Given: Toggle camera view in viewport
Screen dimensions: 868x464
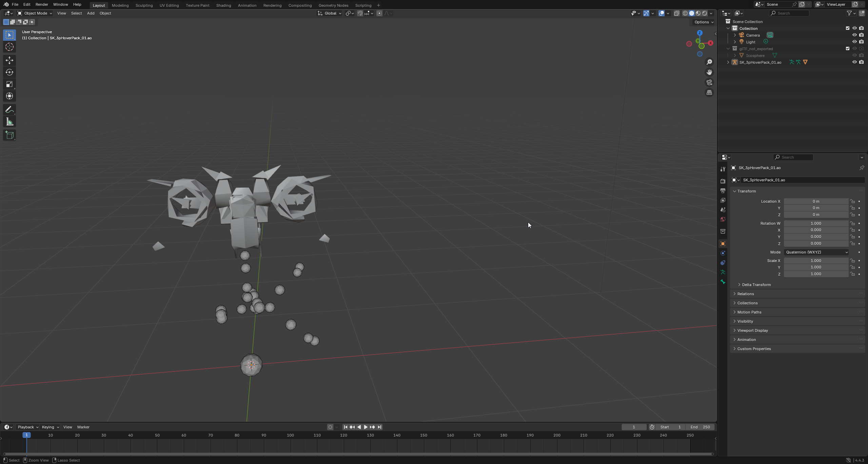Looking at the screenshot, I should pos(709,82).
